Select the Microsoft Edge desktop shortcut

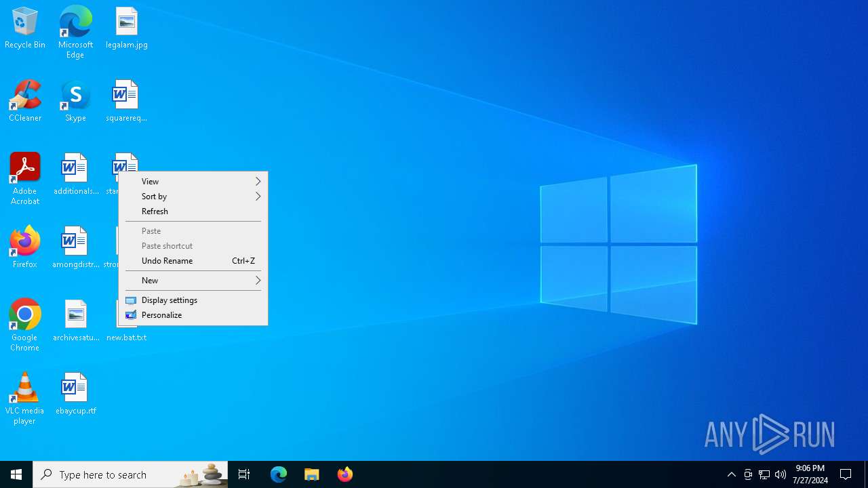click(x=75, y=33)
